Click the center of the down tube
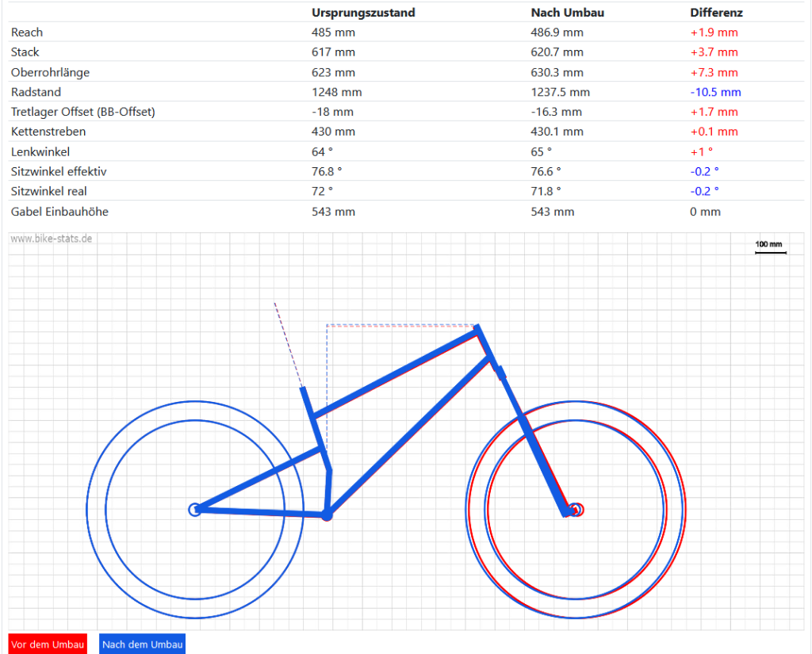The height and width of the screenshot is (654, 812). pyautogui.click(x=409, y=436)
